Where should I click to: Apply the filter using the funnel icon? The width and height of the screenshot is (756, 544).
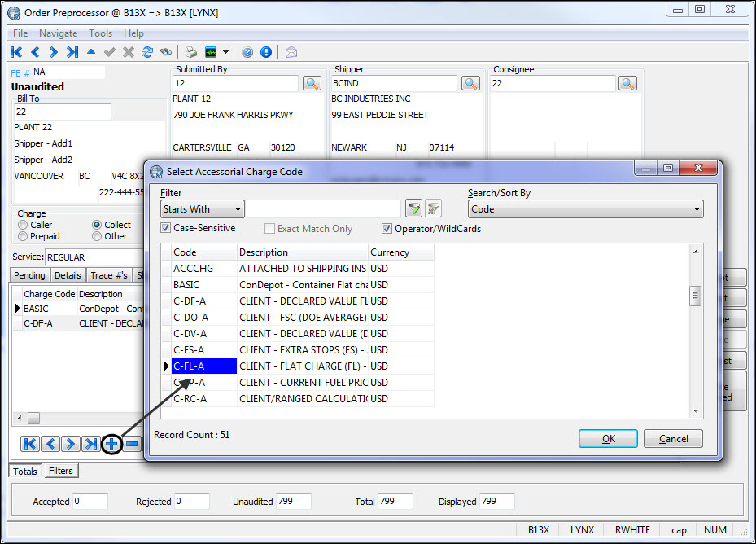(413, 208)
